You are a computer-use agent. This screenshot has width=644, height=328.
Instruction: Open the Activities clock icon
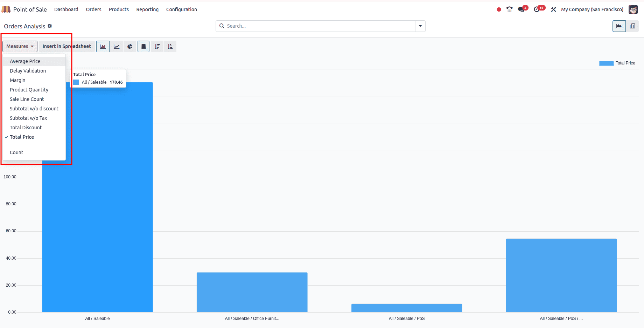coord(538,9)
